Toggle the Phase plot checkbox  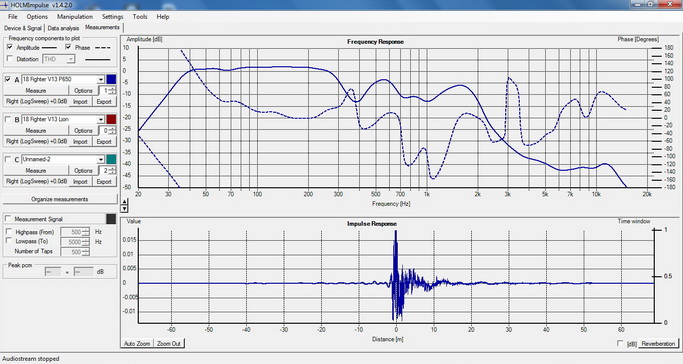coord(68,47)
